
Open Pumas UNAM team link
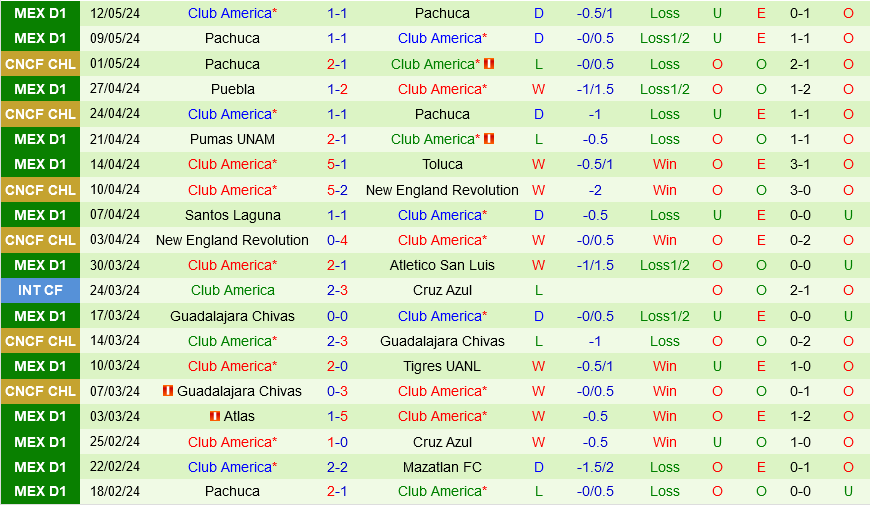pyautogui.click(x=232, y=139)
